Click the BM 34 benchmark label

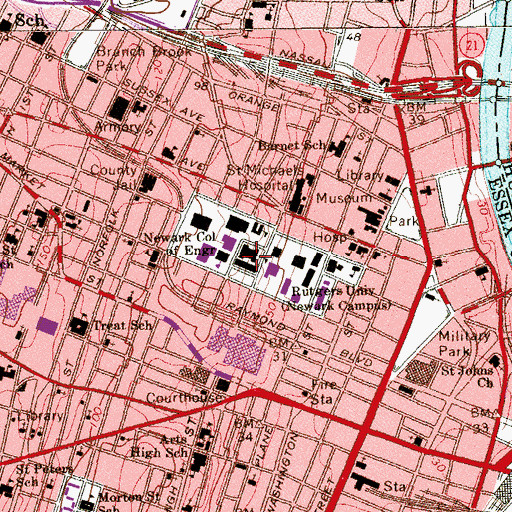[245, 430]
